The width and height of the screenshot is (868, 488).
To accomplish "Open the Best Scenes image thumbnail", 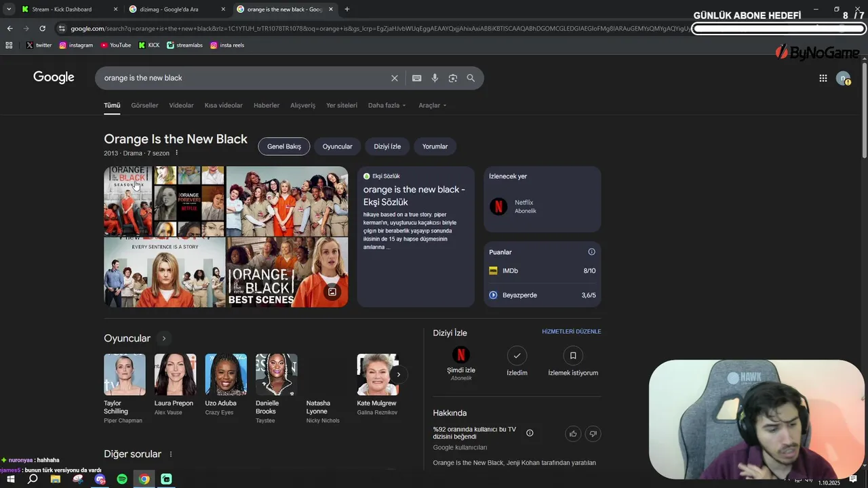I will coord(287,272).
